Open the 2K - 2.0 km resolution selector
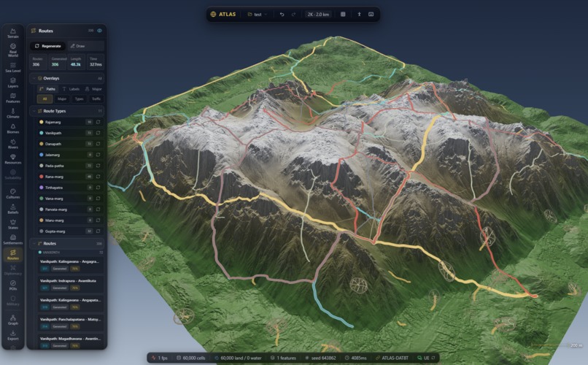Screen dimensions: 588x365 coord(318,15)
